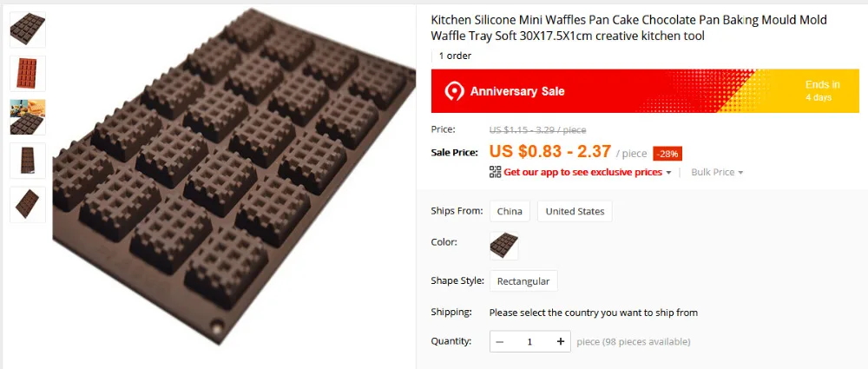Expand the Bulk Price dropdown
The width and height of the screenshot is (868, 369).
click(717, 172)
